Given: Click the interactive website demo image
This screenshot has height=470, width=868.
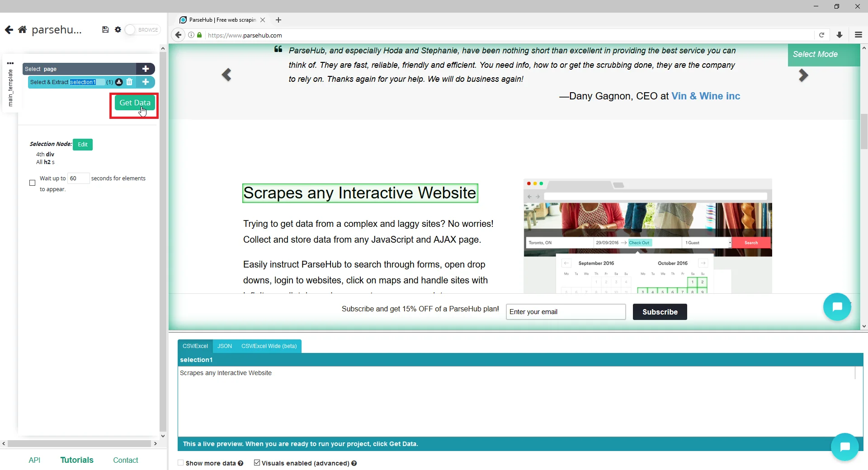Looking at the screenshot, I should point(648,236).
